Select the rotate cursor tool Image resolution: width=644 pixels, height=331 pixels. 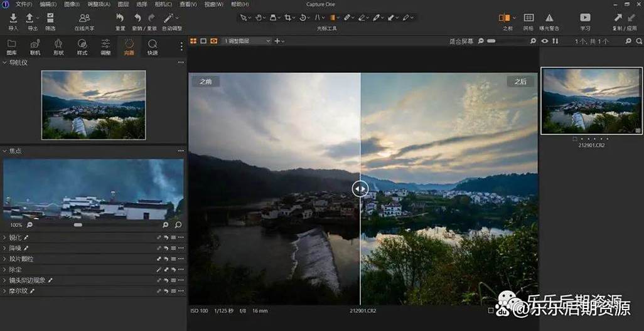pos(303,18)
